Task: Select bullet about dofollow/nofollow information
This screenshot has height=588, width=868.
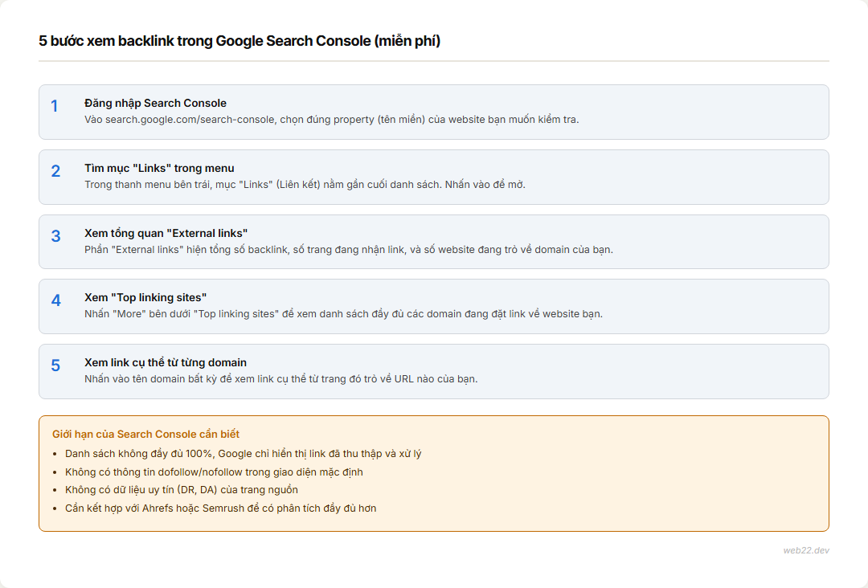Action: pos(215,472)
